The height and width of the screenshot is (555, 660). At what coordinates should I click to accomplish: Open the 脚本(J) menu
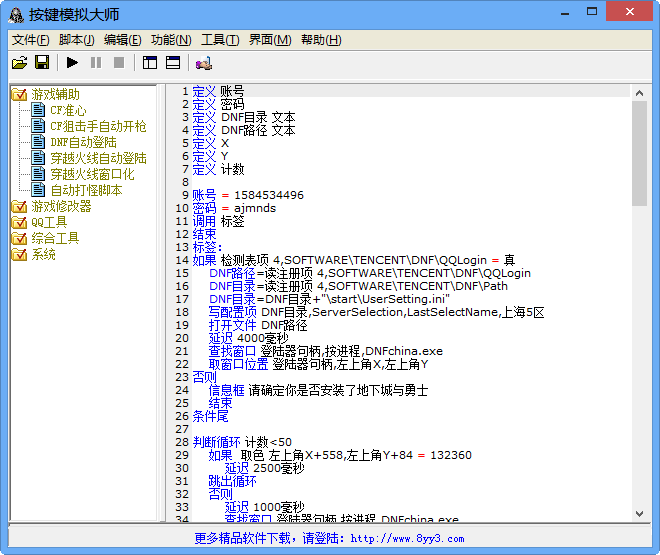(76, 40)
